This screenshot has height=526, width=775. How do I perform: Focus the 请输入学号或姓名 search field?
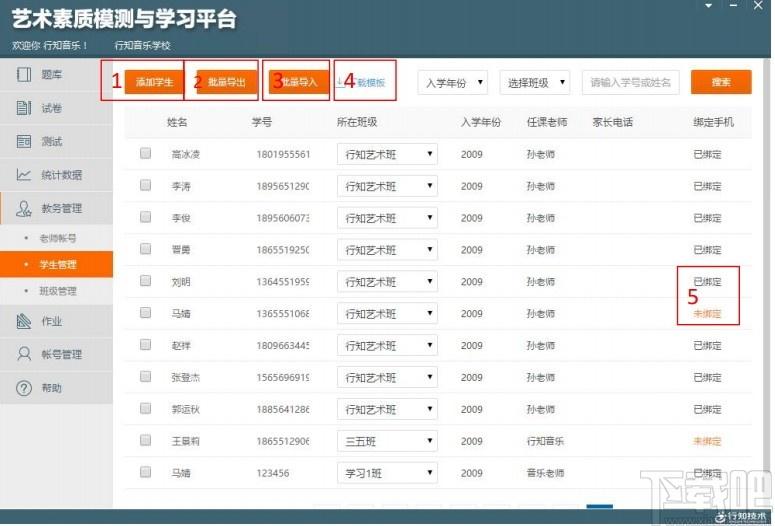pyautogui.click(x=631, y=83)
